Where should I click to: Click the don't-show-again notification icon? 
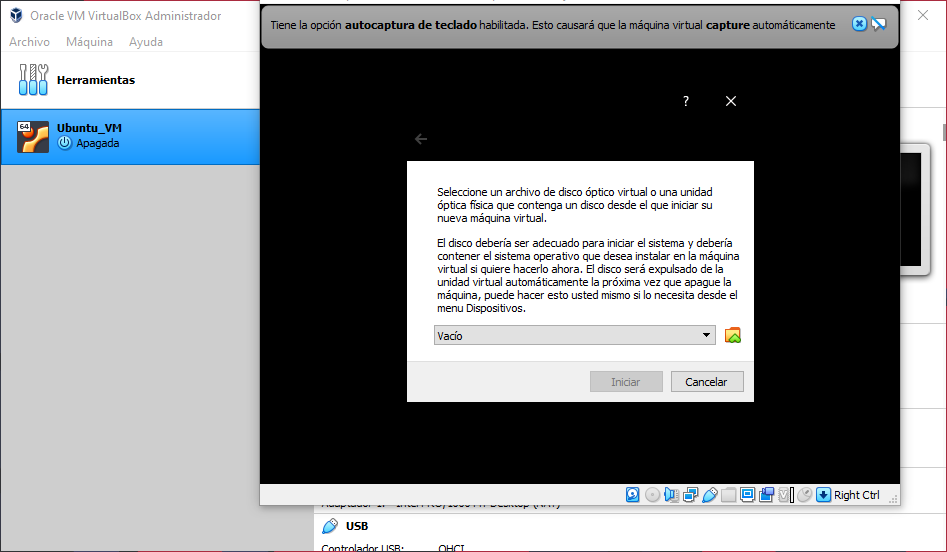(878, 24)
